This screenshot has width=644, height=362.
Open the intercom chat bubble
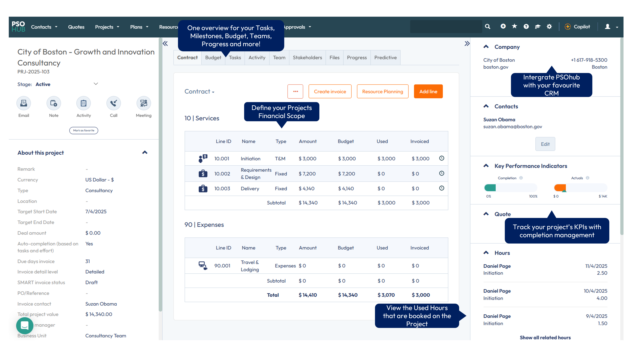point(24,325)
